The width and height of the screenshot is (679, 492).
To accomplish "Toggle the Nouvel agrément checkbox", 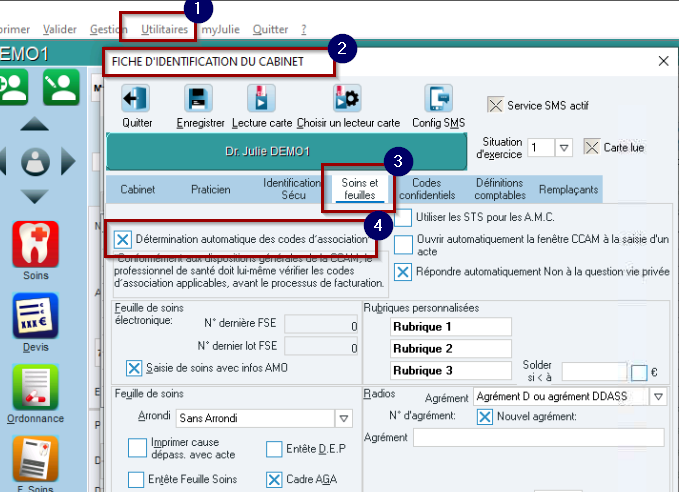I will click(485, 417).
